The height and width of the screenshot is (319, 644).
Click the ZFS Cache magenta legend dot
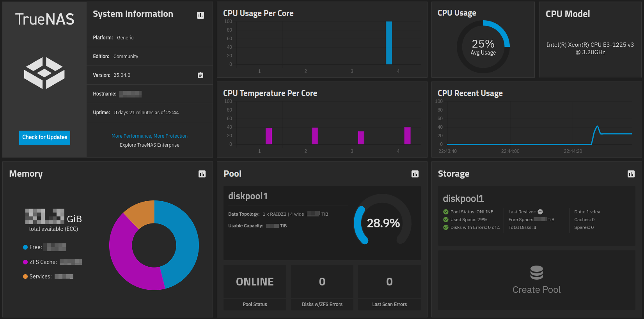click(x=25, y=262)
